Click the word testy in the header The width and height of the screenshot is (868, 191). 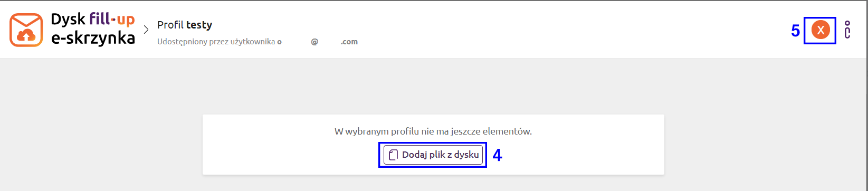[x=199, y=25]
